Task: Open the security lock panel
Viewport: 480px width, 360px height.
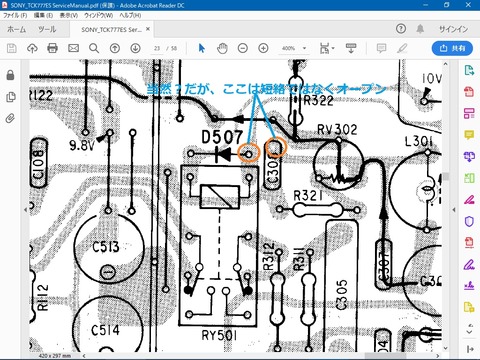Action: (x=10, y=75)
